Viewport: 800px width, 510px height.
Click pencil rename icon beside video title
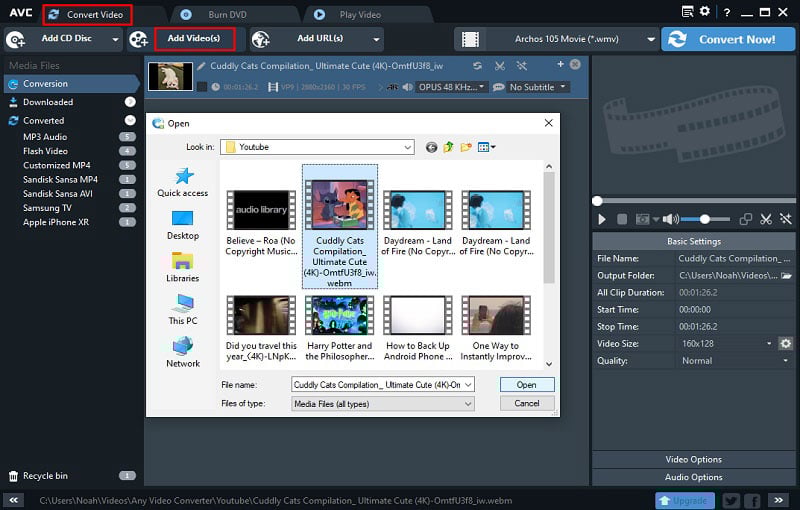coord(202,66)
